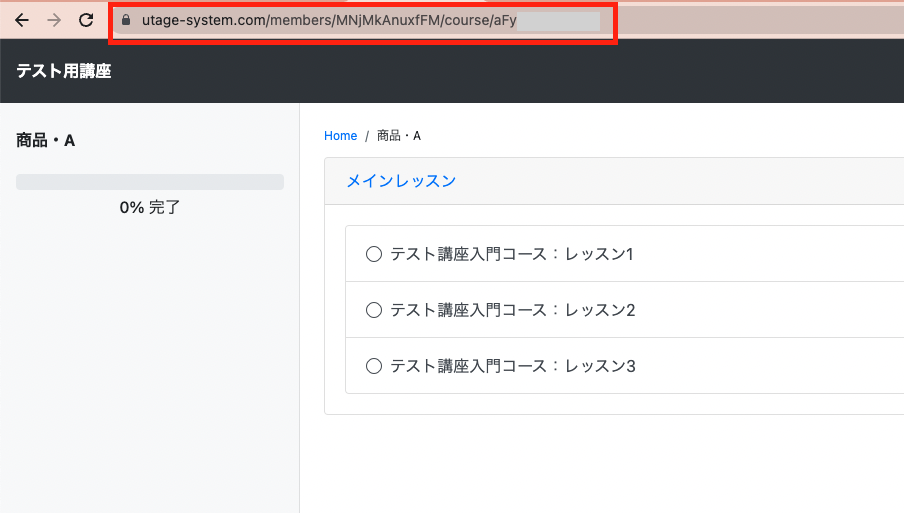Select the 商品・A sidebar heading

46,141
